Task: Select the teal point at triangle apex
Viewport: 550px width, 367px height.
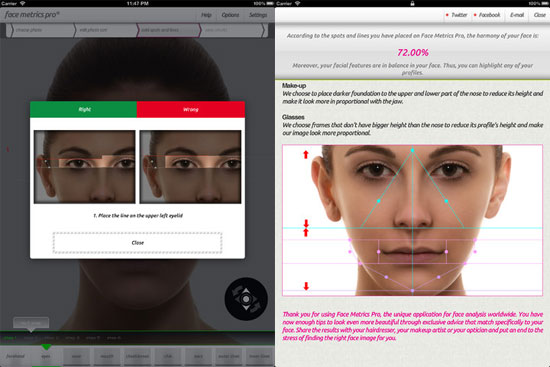Action: tap(412, 150)
